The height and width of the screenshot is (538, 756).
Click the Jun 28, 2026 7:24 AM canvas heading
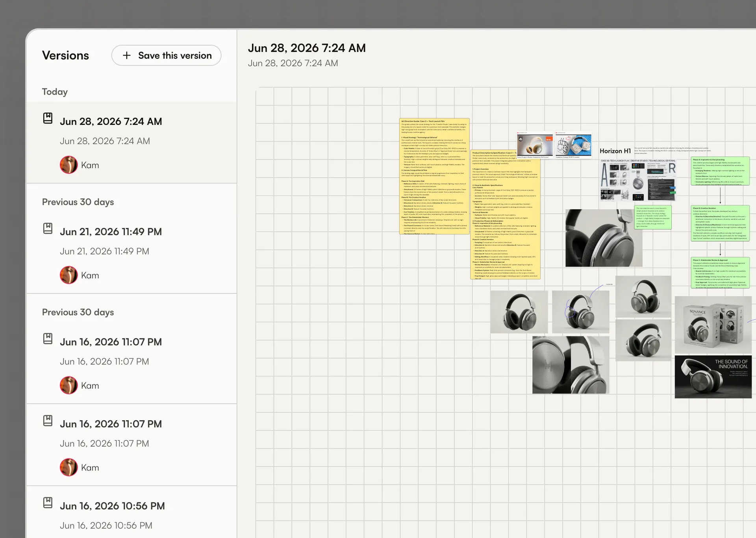(x=307, y=48)
